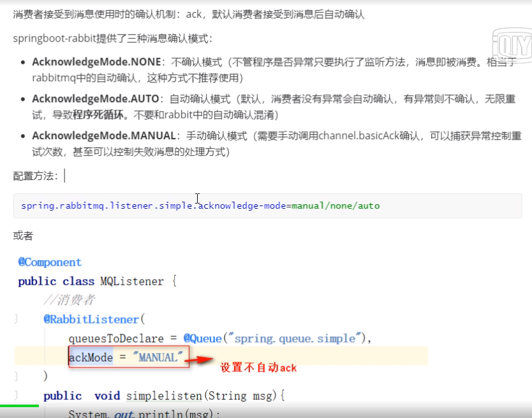Click the MQListener class name

[x=132, y=281]
